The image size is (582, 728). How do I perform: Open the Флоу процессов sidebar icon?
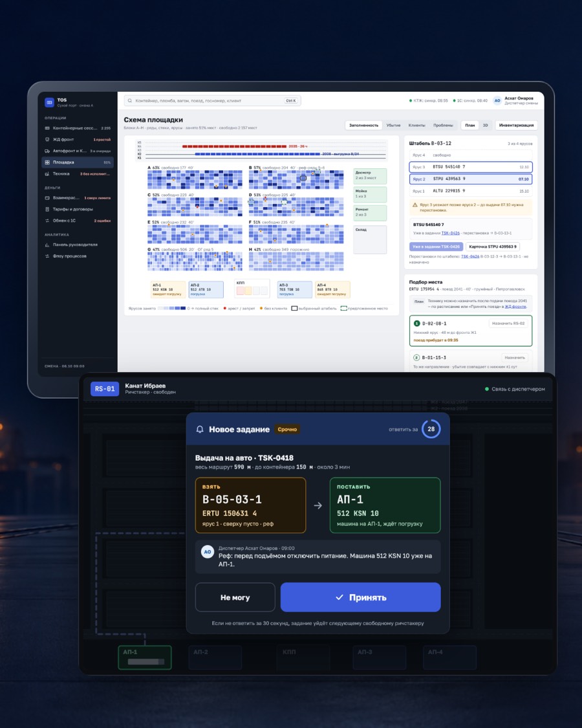pos(47,256)
